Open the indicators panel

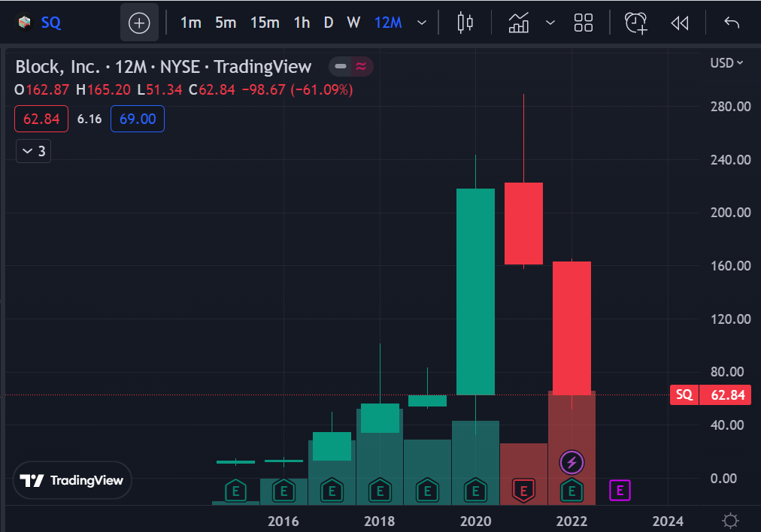[519, 23]
